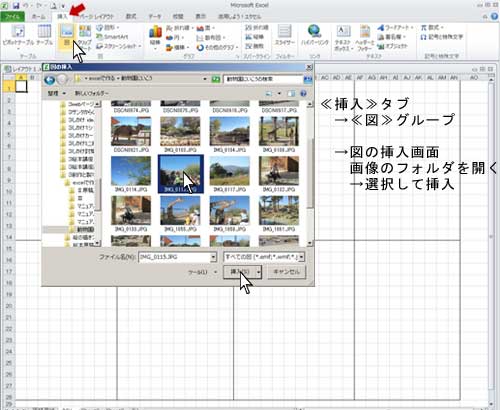This screenshot has width=500, height=410.
Task: Close the picture insert dialog
Action: [x=309, y=67]
